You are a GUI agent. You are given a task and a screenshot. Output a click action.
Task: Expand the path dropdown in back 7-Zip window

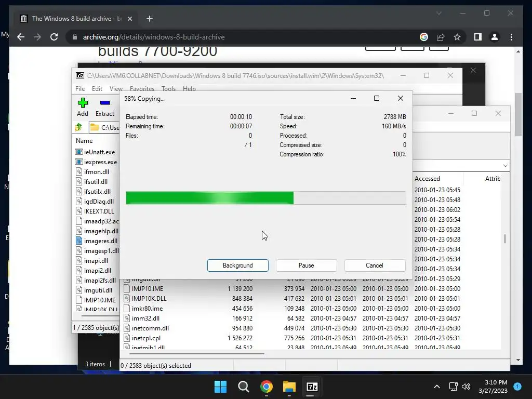click(x=505, y=166)
